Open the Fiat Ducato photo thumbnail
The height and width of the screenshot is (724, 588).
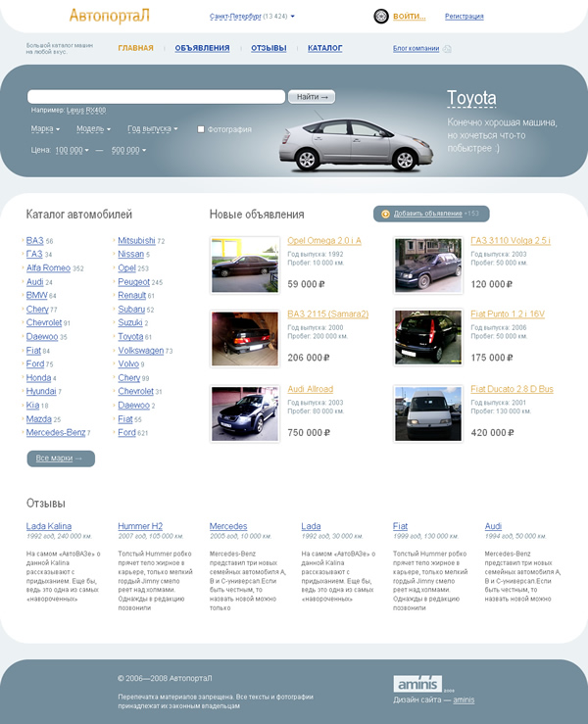[428, 413]
